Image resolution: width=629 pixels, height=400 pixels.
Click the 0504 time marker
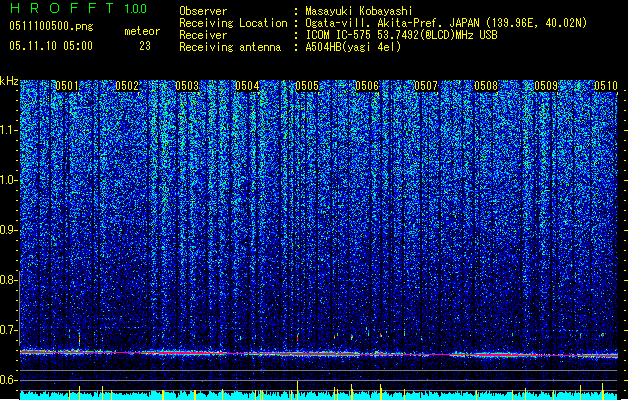[247, 86]
